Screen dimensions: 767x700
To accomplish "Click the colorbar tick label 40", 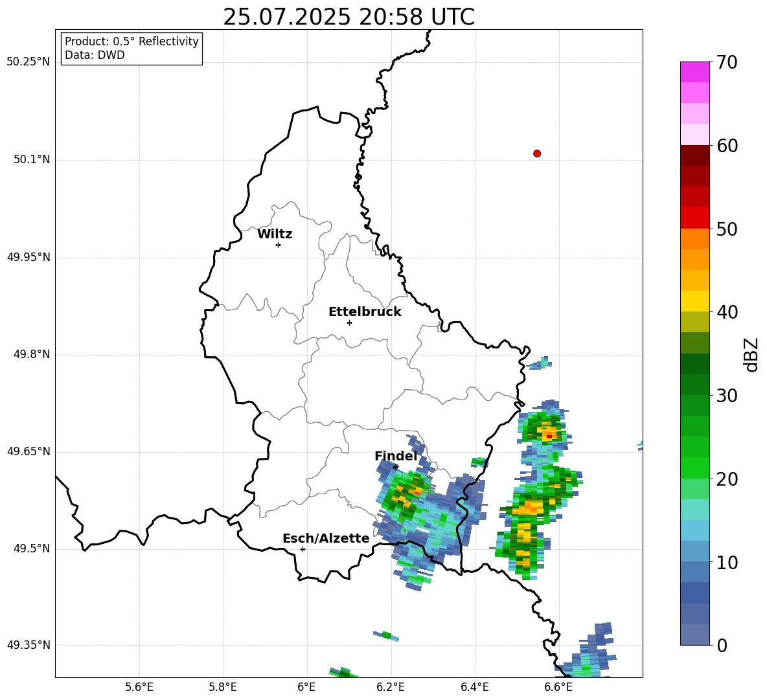I will point(726,312).
